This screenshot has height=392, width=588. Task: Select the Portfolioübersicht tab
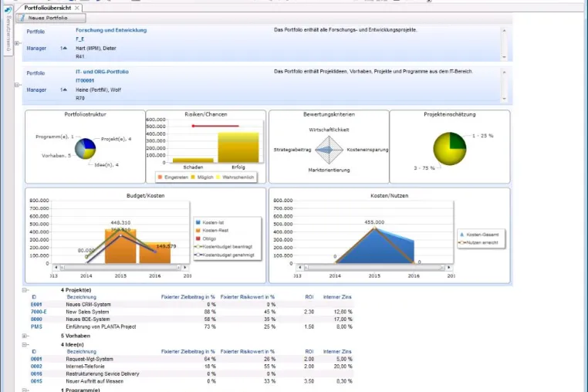pyautogui.click(x=47, y=8)
